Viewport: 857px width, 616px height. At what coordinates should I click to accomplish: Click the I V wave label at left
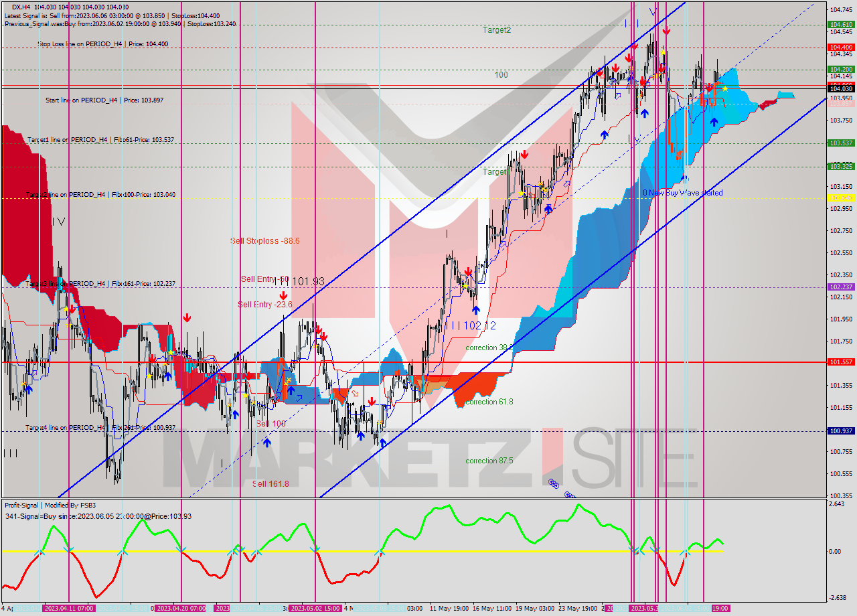pyautogui.click(x=58, y=222)
